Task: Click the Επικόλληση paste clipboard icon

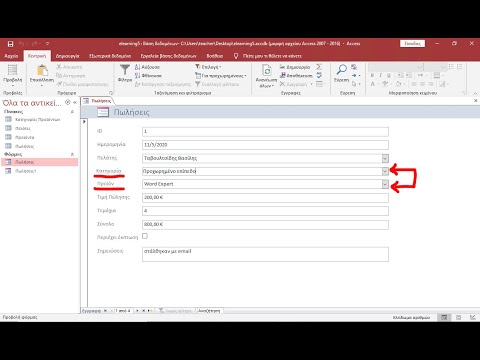Action: click(42, 71)
